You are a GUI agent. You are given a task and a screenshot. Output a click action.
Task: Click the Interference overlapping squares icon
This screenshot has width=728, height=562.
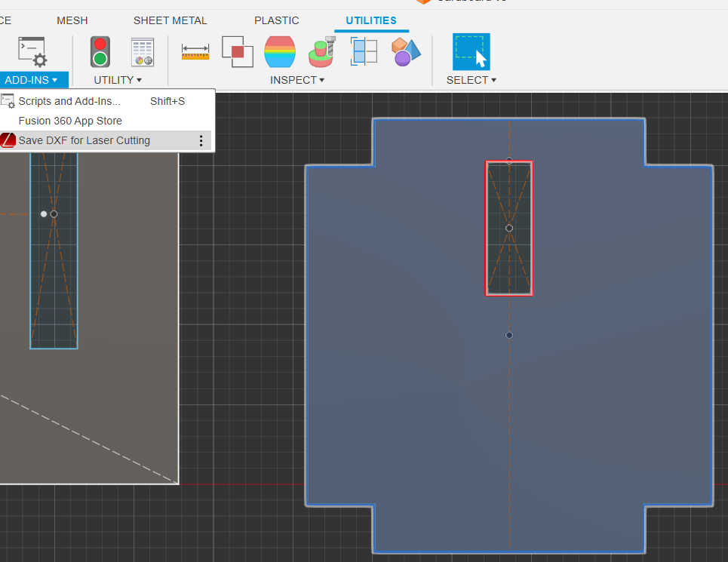click(x=237, y=52)
